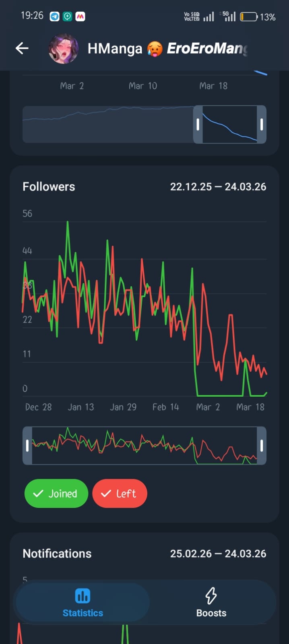Tap the battery icon in status bar
This screenshot has width=289, height=644.
[248, 17]
